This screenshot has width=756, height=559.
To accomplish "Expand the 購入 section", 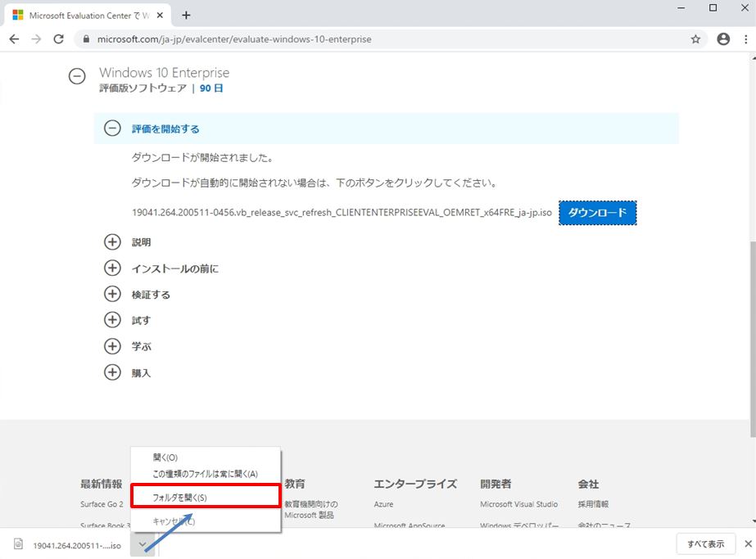I will 112,372.
